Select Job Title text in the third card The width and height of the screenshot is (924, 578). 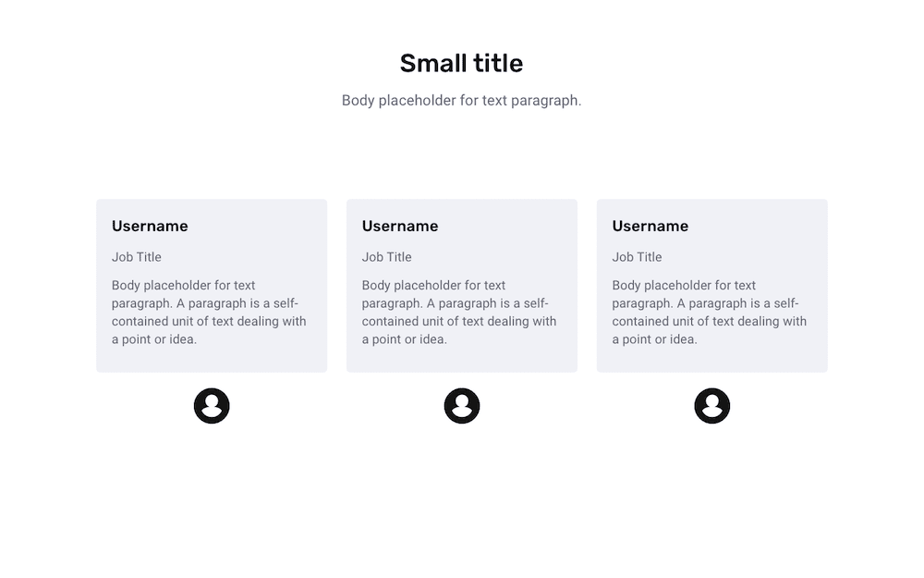pyautogui.click(x=637, y=257)
